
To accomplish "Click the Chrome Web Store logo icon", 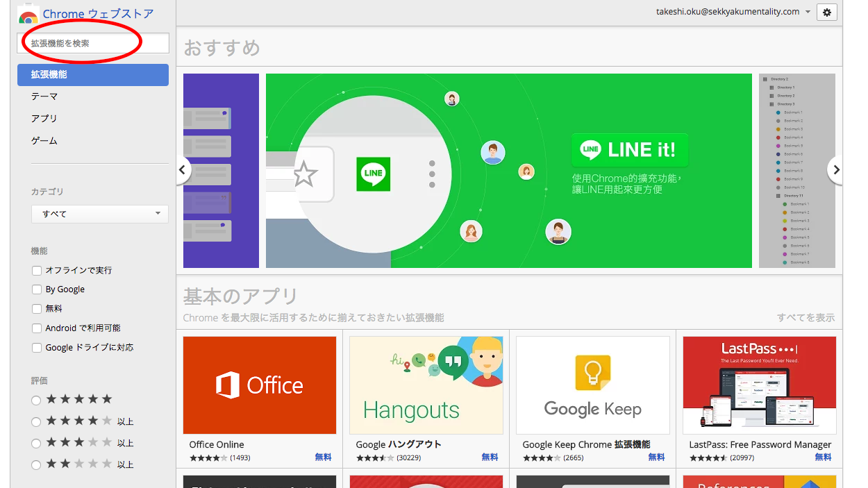I will 28,13.
